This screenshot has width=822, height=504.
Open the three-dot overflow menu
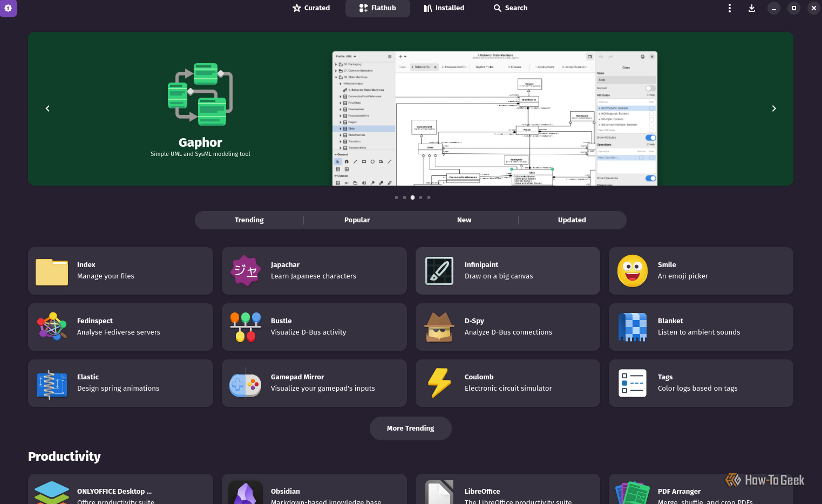[729, 8]
